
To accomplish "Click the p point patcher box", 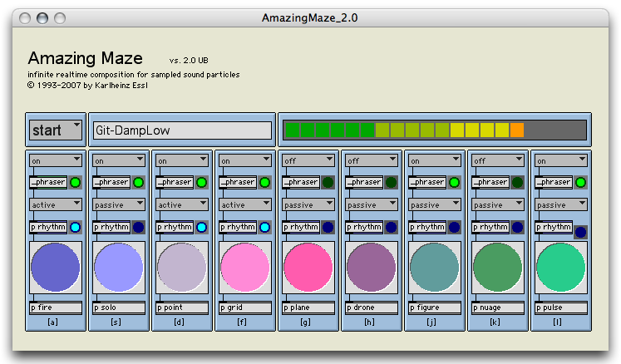I will click(x=182, y=307).
